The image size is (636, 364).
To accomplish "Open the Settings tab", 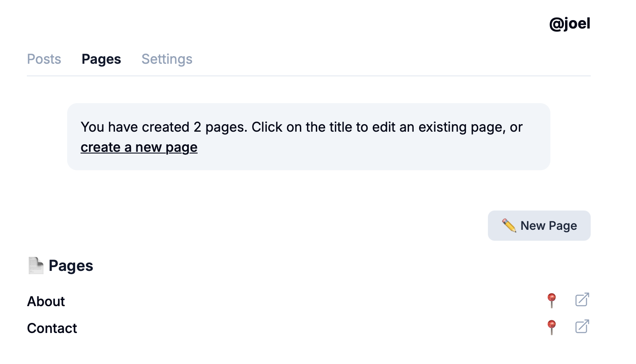I will (x=167, y=59).
